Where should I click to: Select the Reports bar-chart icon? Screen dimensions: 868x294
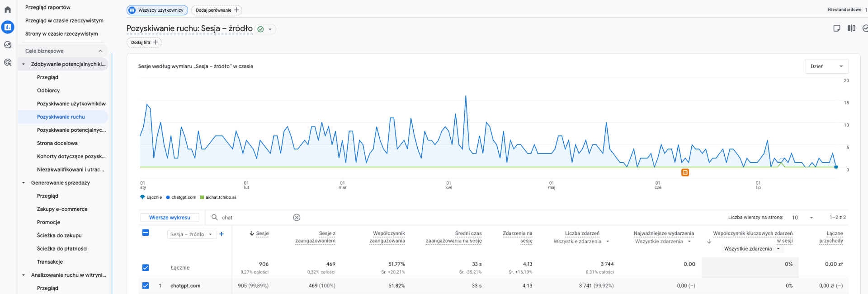coord(8,27)
